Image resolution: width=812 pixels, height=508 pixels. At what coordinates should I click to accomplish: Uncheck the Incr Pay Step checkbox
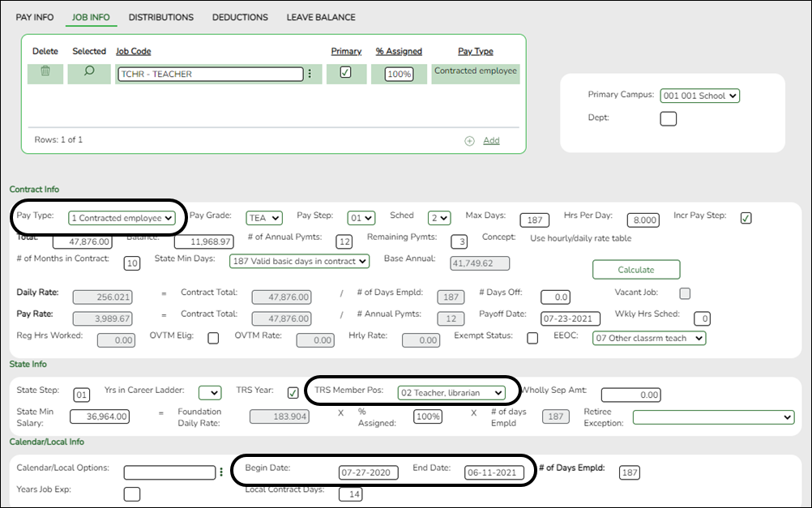pyautogui.click(x=745, y=217)
